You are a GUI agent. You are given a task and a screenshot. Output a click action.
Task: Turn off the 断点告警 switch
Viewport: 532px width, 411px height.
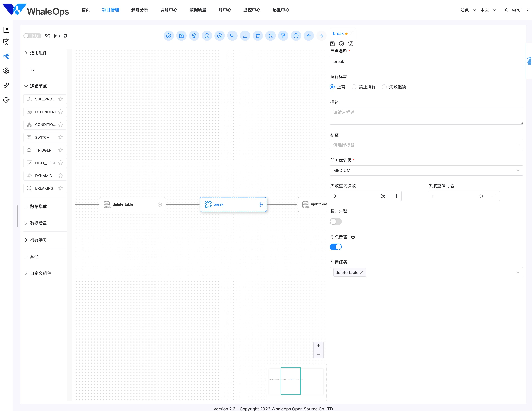tap(335, 247)
